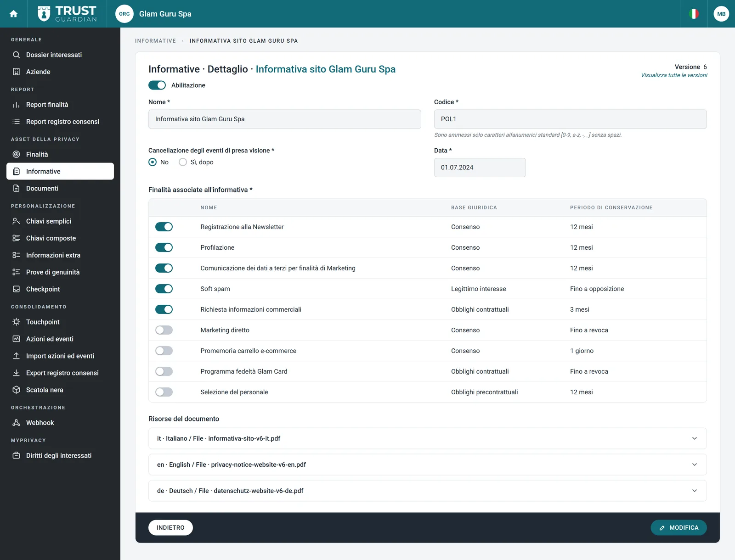This screenshot has width=735, height=560.
Task: Disable the Profilazione toggle
Action: 164,247
